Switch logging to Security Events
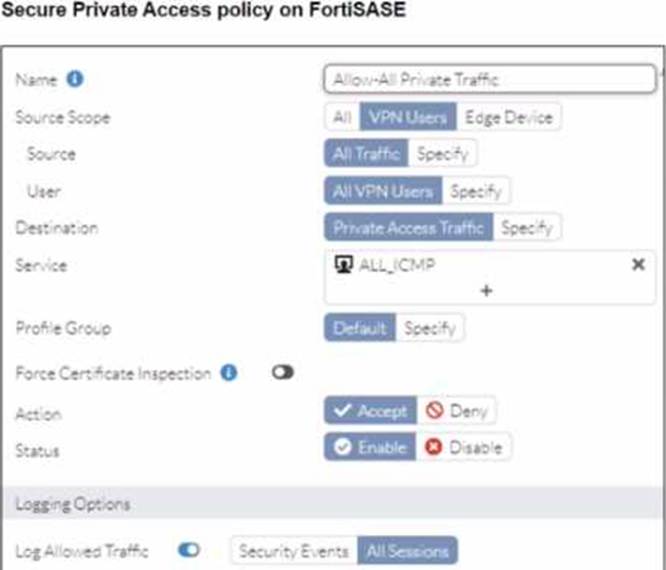This screenshot has height=570, width=666. [294, 550]
